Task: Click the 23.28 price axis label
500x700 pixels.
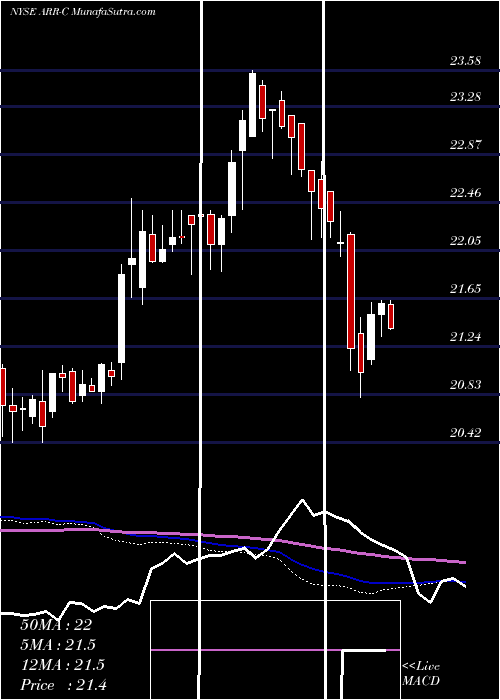Action: [x=465, y=96]
